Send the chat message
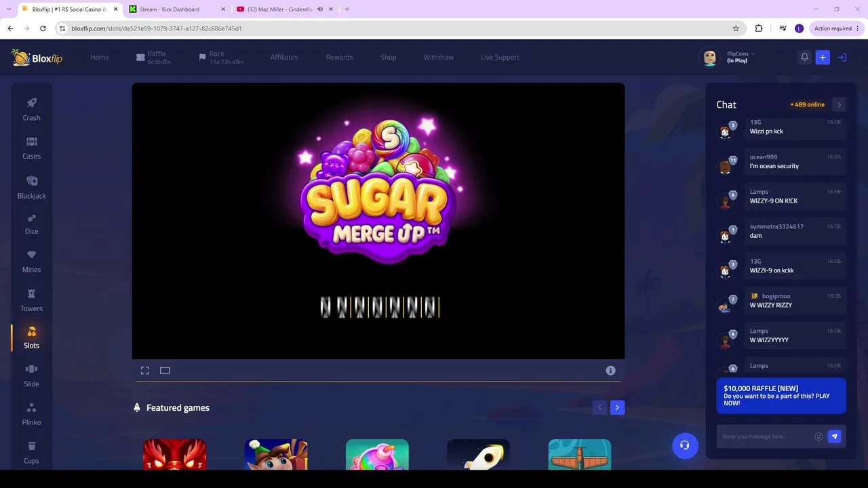 pyautogui.click(x=835, y=436)
